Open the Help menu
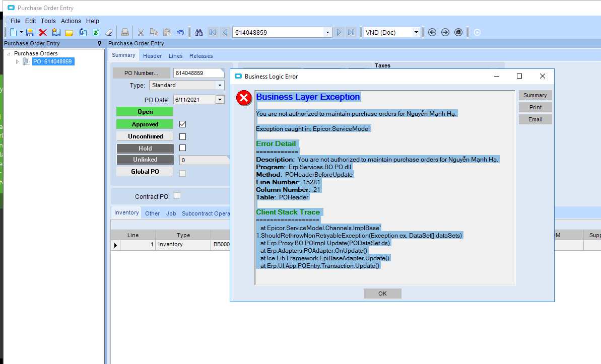Screen dimensions: 601x364 click(x=92, y=21)
